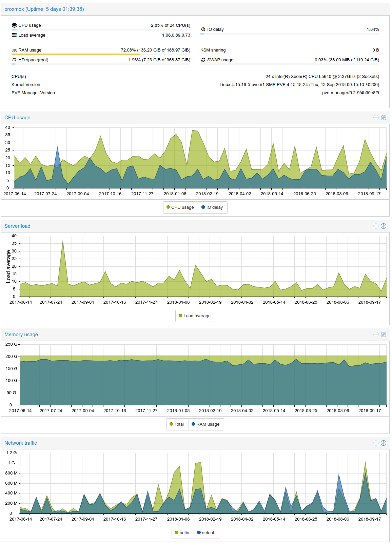Toggle the Total series in the Memory usage legend
Viewport: 392px width, 545px height.
177,424
